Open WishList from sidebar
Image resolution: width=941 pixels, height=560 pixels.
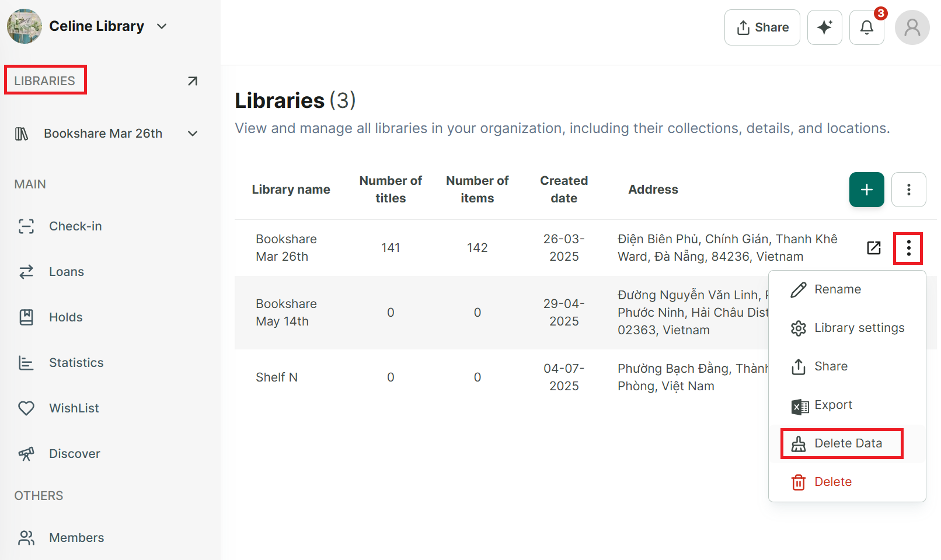point(74,408)
